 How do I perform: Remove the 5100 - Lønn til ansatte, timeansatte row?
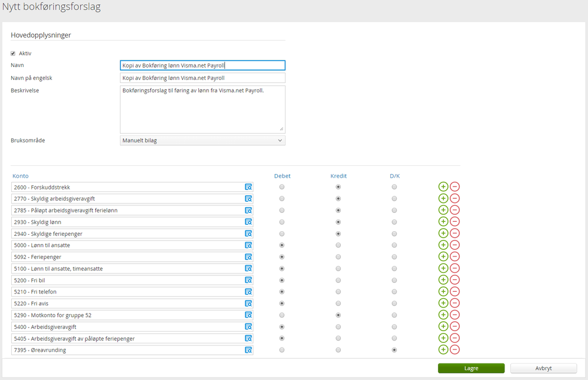454,268
